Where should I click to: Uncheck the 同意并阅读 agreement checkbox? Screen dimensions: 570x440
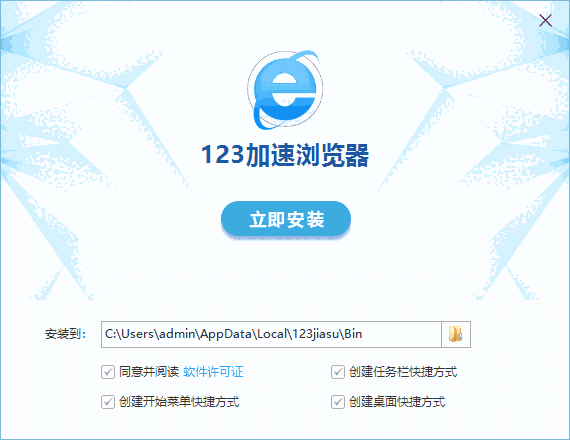click(108, 372)
